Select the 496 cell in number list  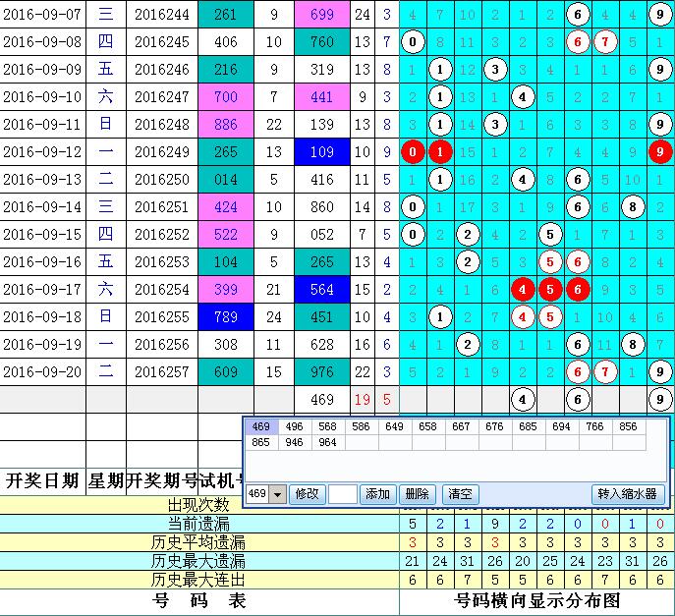(296, 427)
